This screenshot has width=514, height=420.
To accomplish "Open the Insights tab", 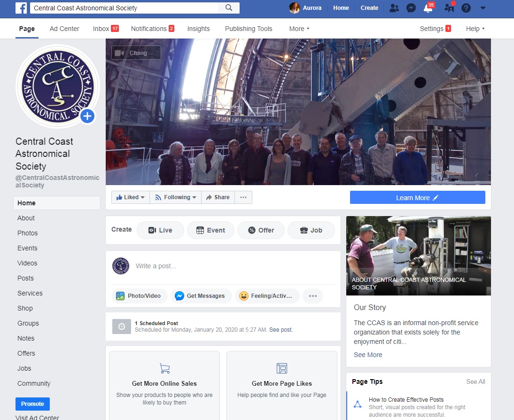I will 198,29.
